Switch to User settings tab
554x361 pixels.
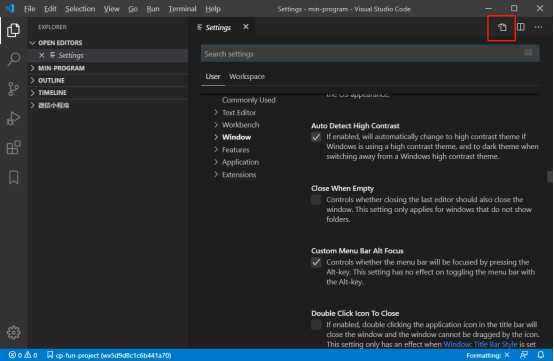(x=213, y=76)
